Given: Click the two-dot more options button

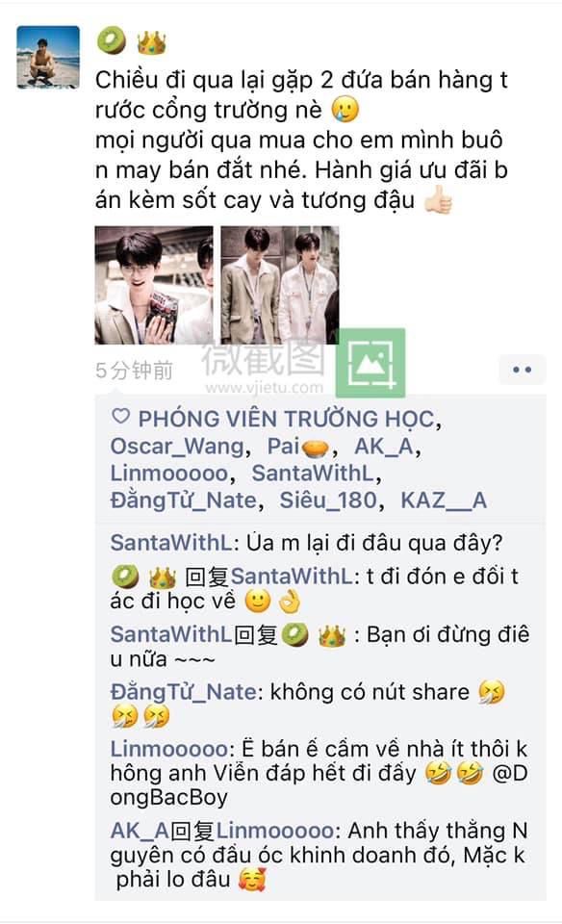Looking at the screenshot, I should (x=522, y=370).
